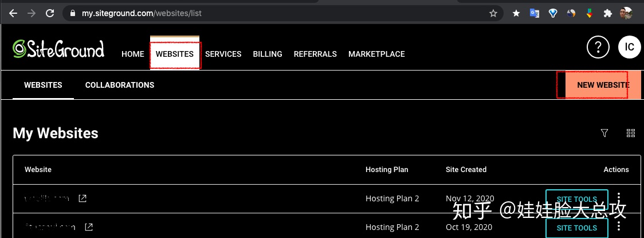
Task: Click the Site Created column header
Action: tap(466, 169)
